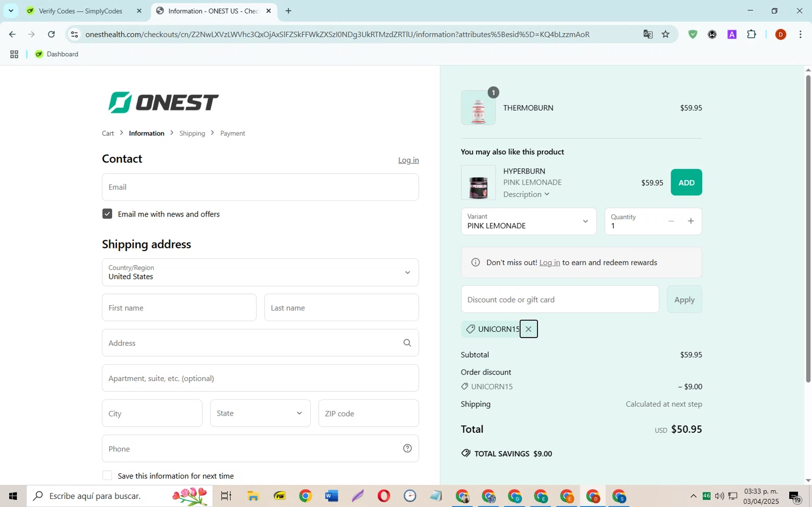Select the Shipping breadcrumb step

[x=192, y=133]
